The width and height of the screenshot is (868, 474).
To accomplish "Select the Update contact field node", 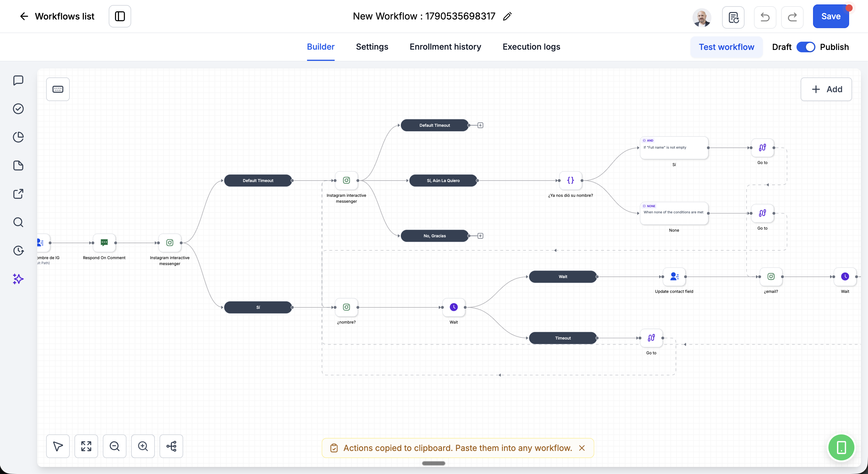I will click(x=674, y=276).
